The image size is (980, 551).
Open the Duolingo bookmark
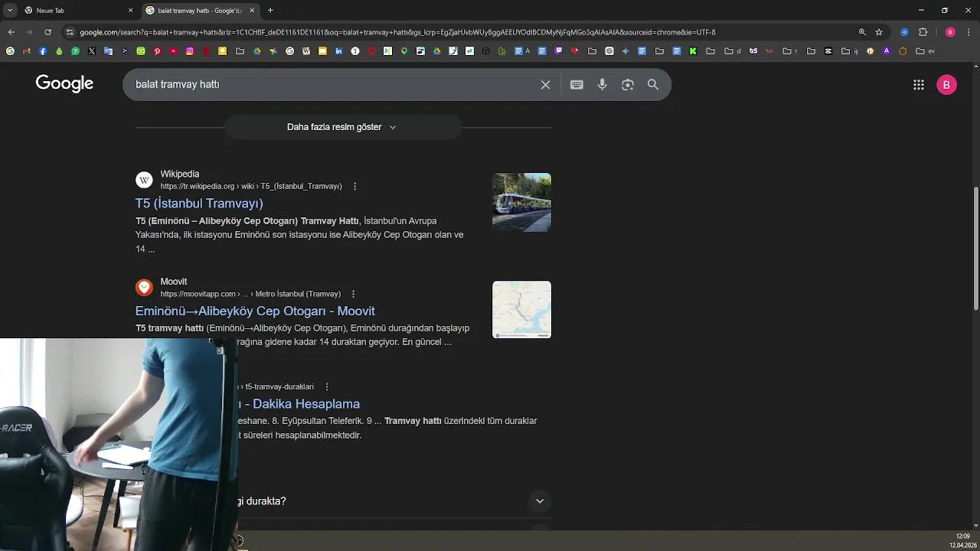coord(141,51)
